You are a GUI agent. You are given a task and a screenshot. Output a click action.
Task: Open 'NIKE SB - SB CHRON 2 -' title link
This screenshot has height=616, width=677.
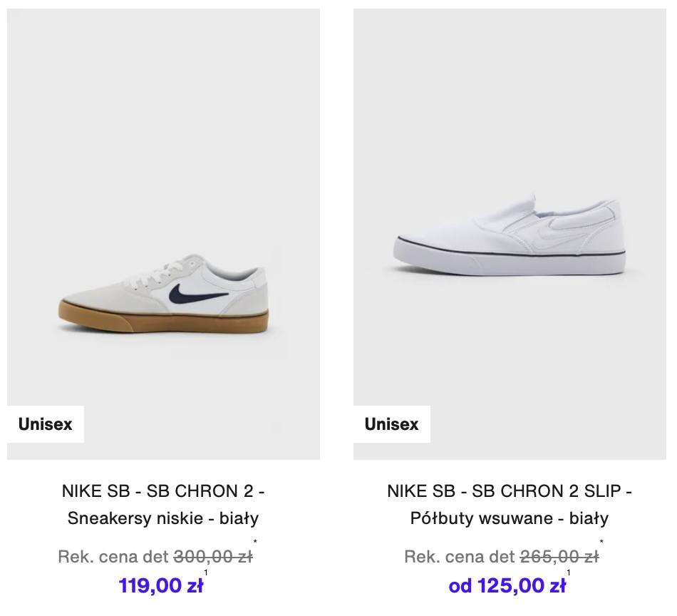click(163, 491)
